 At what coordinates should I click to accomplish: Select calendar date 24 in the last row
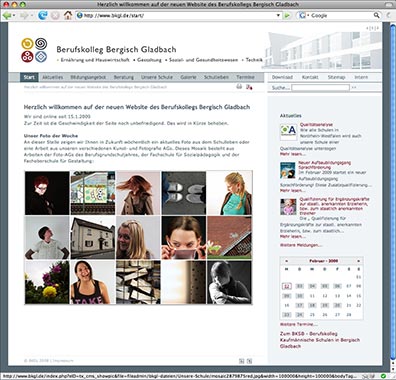click(x=300, y=314)
